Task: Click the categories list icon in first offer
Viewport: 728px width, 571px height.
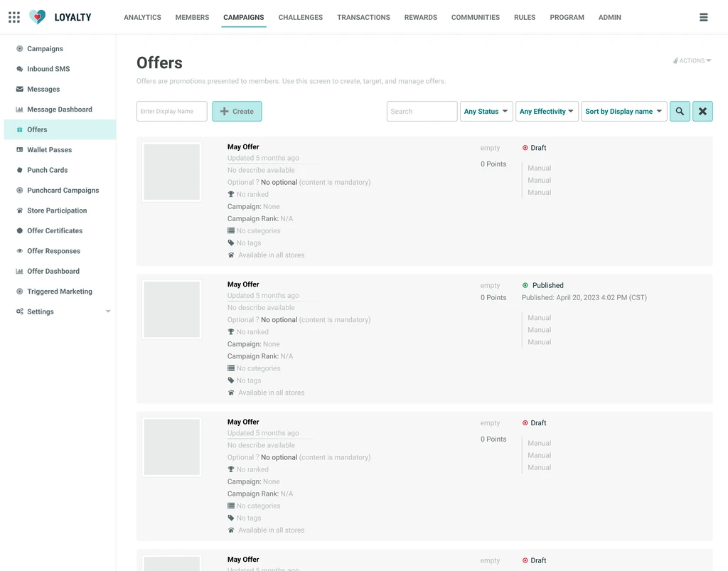Action: pyautogui.click(x=231, y=230)
